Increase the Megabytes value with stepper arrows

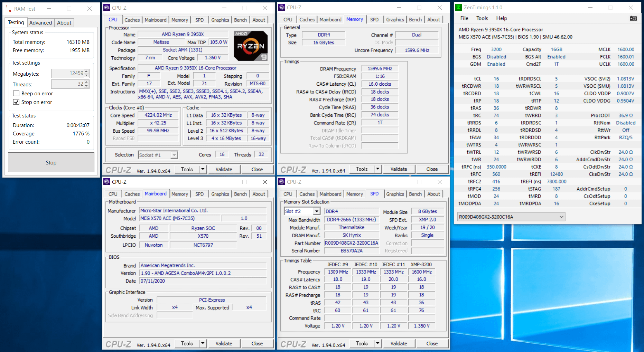click(86, 71)
